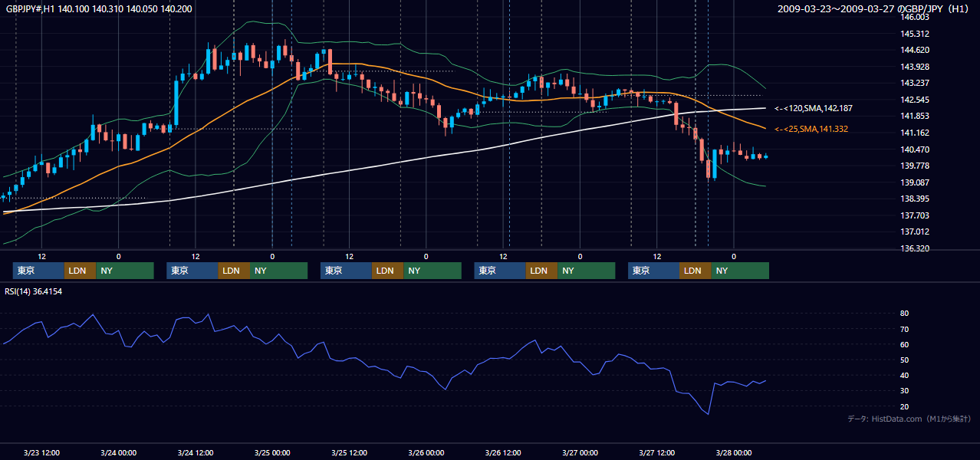
Task: Click the 3/28 00:00 time label
Action: pyautogui.click(x=733, y=452)
